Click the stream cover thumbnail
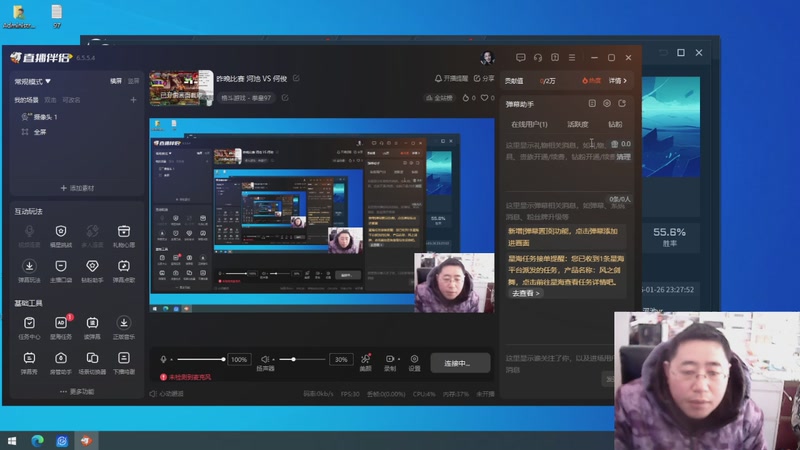Viewport: 800px width, 450px height. (x=181, y=88)
